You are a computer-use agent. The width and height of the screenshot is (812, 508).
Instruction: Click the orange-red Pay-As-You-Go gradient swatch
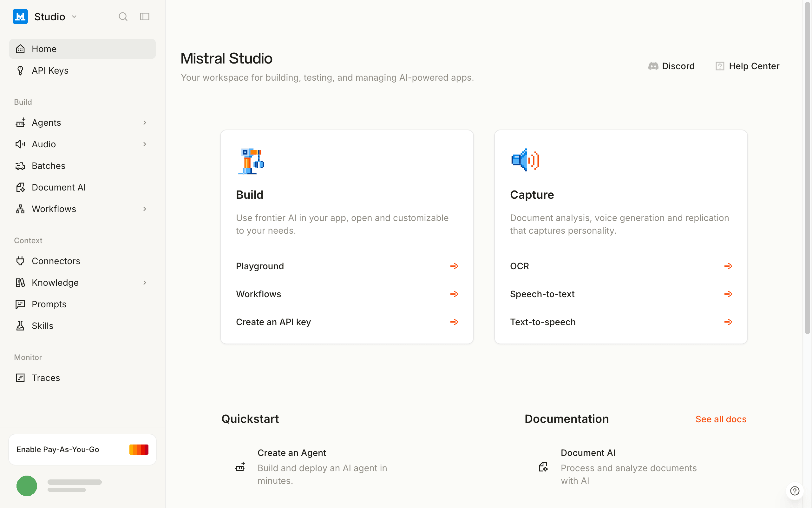[x=139, y=450]
